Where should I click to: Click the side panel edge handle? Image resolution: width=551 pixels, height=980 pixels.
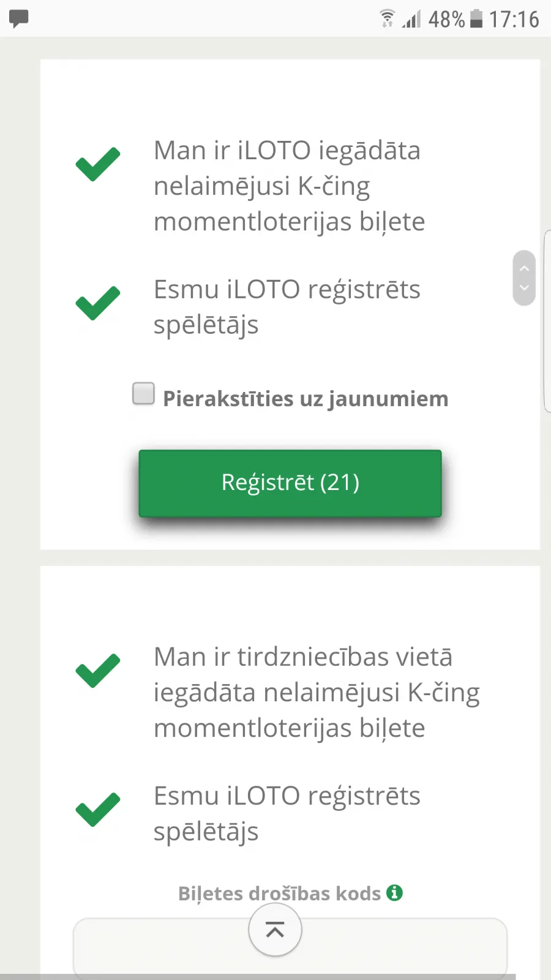pyautogui.click(x=547, y=321)
